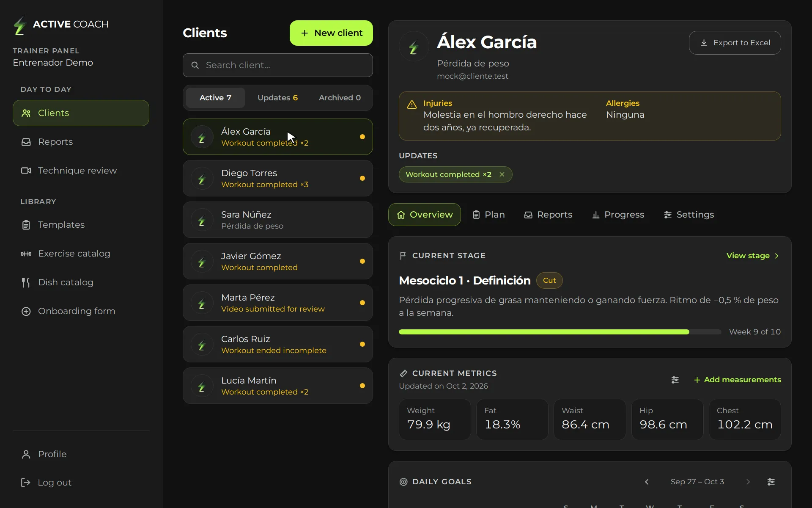The width and height of the screenshot is (812, 508).
Task: Log out of the trainer panel
Action: [81, 483]
